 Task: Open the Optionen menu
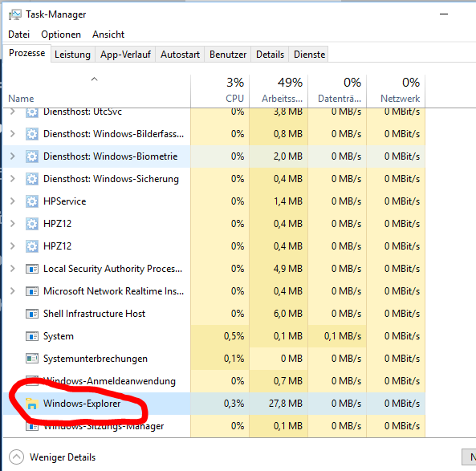61,35
